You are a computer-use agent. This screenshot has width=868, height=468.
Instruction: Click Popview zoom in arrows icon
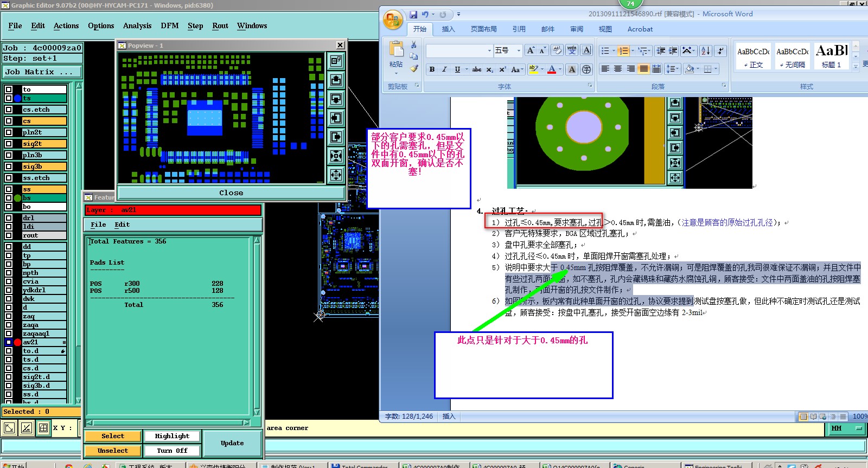pos(336,156)
